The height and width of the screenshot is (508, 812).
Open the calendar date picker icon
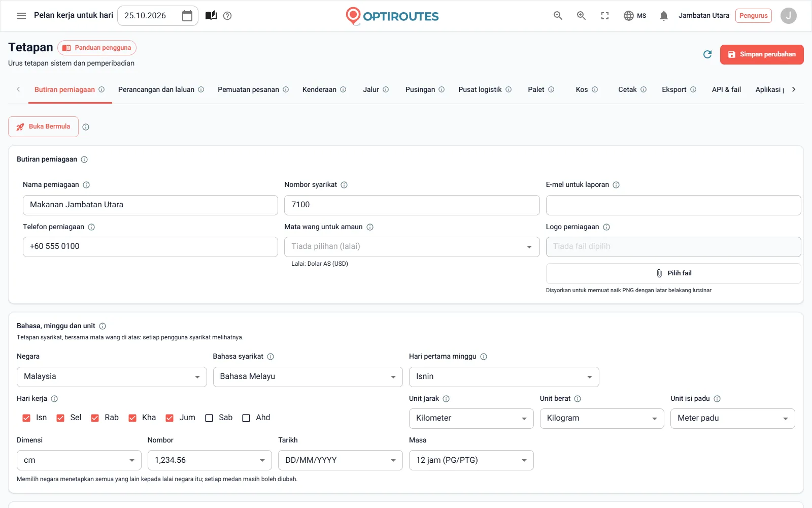click(x=187, y=16)
